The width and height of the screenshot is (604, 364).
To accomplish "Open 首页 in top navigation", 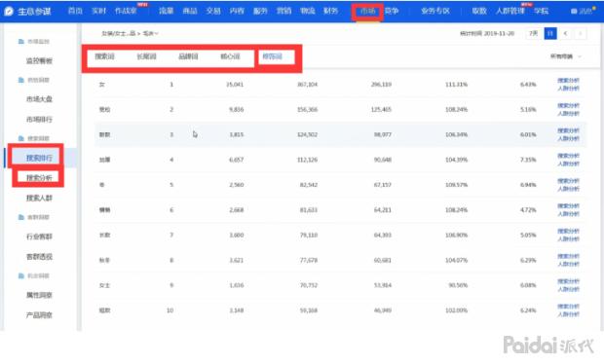I will click(75, 11).
